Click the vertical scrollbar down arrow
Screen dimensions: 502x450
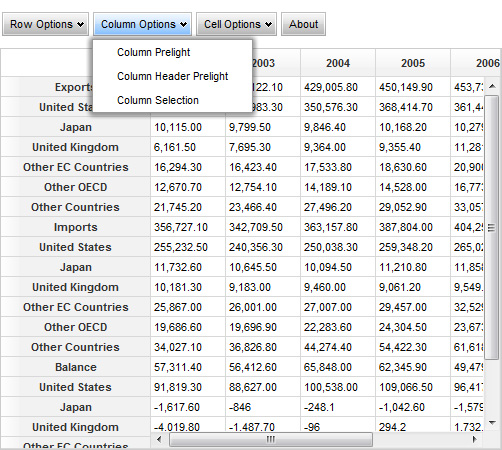pos(492,423)
